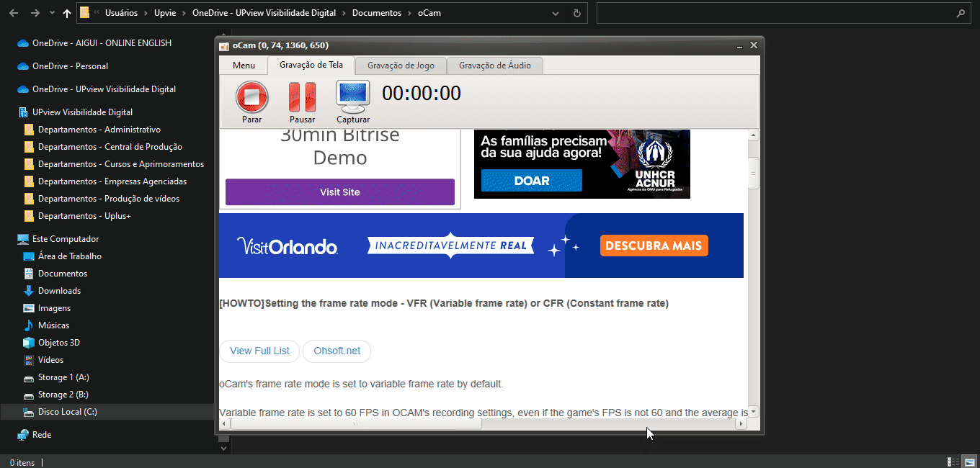Image resolution: width=980 pixels, height=468 pixels.
Task: Take a screenshot with the Capturar icon
Action: [353, 97]
